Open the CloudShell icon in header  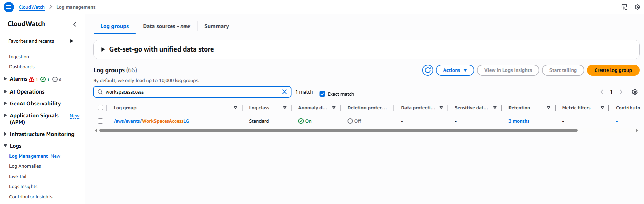[624, 7]
